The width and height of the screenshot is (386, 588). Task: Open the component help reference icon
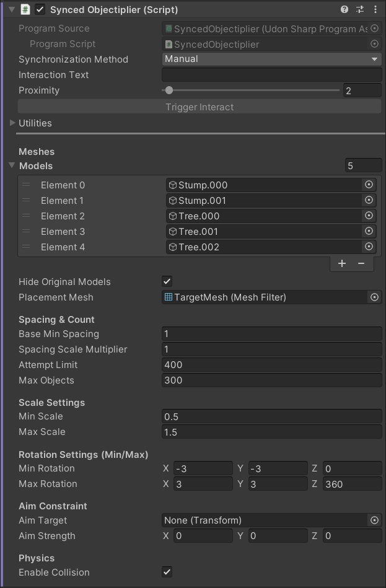(344, 9)
